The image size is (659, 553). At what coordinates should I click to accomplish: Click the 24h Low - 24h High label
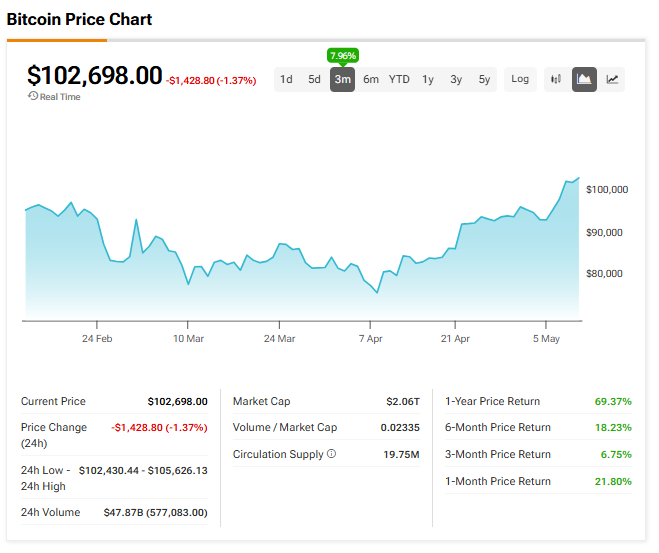coord(45,478)
